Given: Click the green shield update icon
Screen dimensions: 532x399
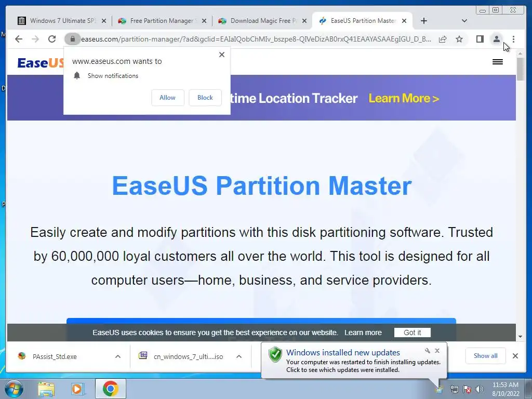Looking at the screenshot, I should (x=275, y=354).
